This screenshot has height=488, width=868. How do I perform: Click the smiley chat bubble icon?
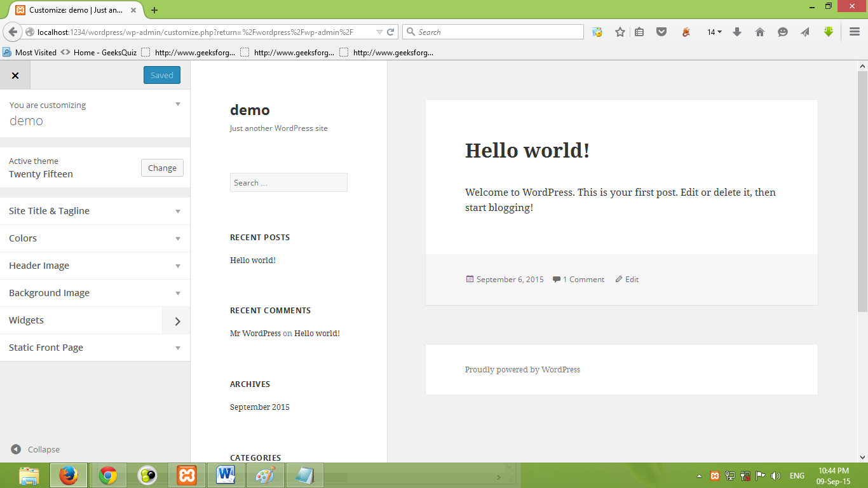pyautogui.click(x=783, y=32)
